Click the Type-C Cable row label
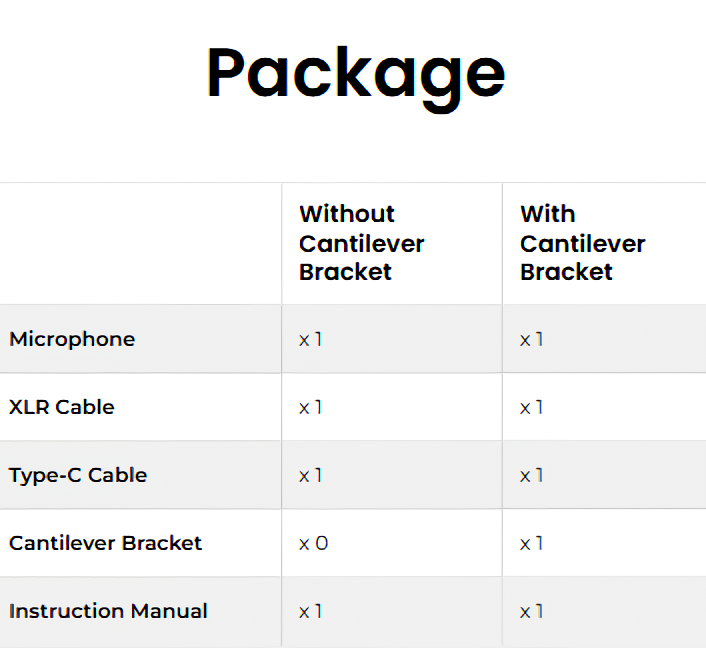Screen dimensions: 706x652 78,475
